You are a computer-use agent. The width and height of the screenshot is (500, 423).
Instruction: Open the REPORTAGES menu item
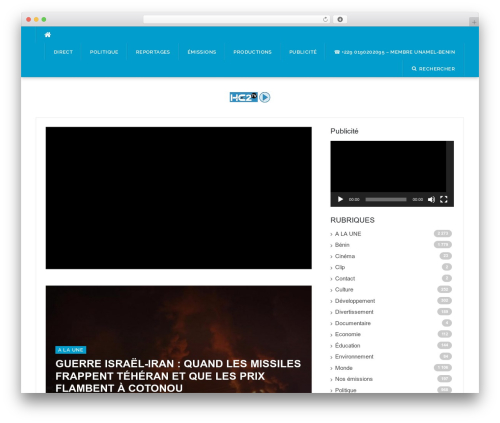[153, 52]
